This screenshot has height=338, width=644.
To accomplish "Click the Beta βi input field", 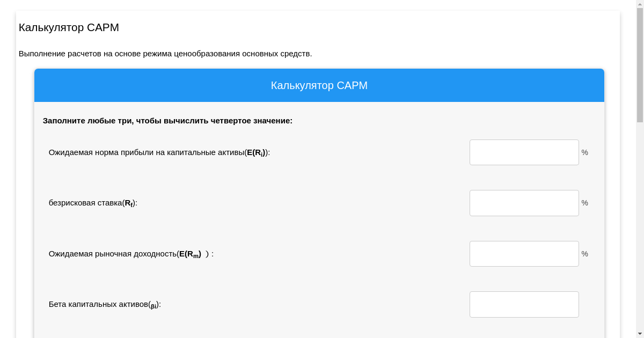I will pos(524,304).
